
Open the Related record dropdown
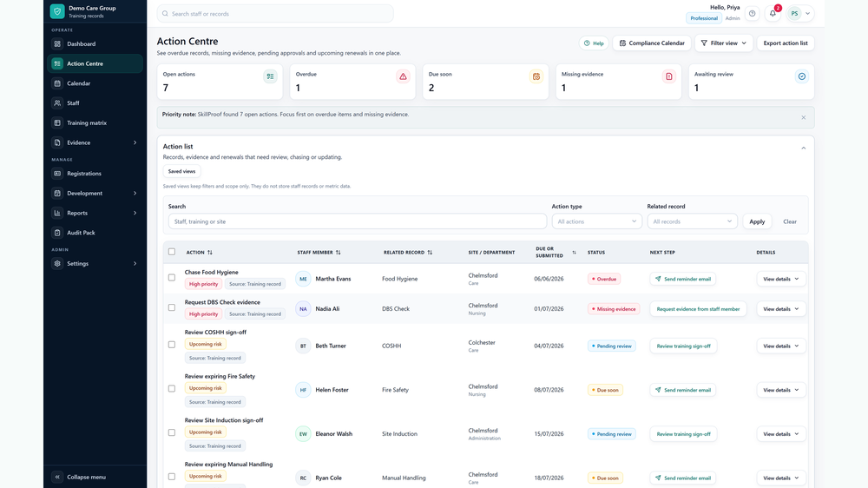[692, 221]
